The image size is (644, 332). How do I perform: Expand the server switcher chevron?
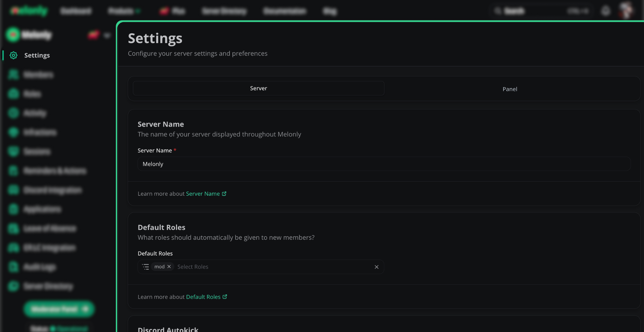(x=107, y=35)
